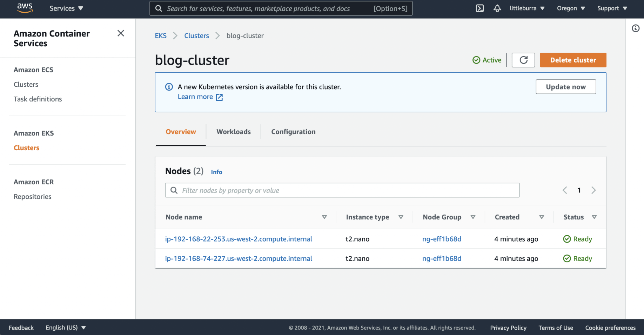Go to previous page of nodes
This screenshot has width=644, height=335.
(565, 190)
